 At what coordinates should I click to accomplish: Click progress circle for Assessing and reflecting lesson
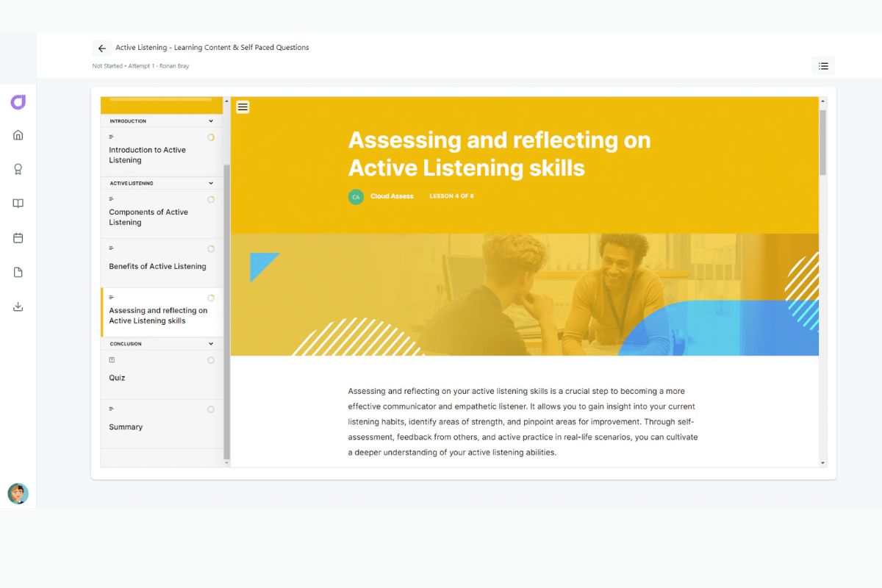(x=211, y=298)
